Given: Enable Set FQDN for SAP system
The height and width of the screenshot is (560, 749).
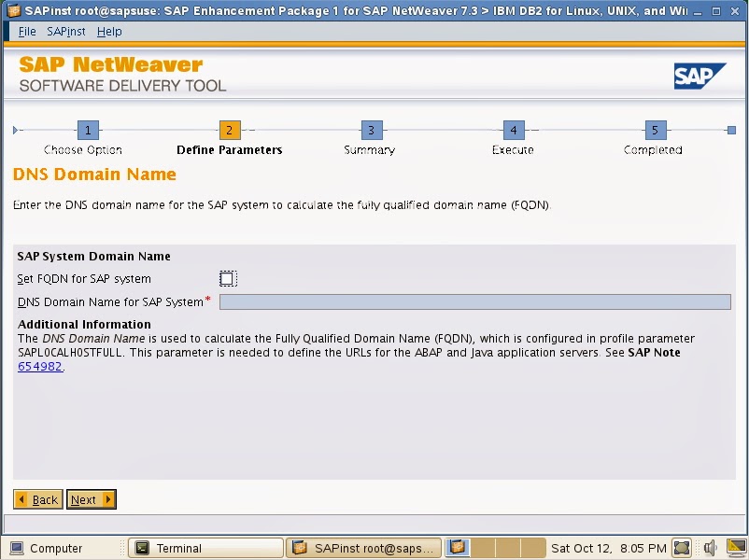Looking at the screenshot, I should coord(227,277).
